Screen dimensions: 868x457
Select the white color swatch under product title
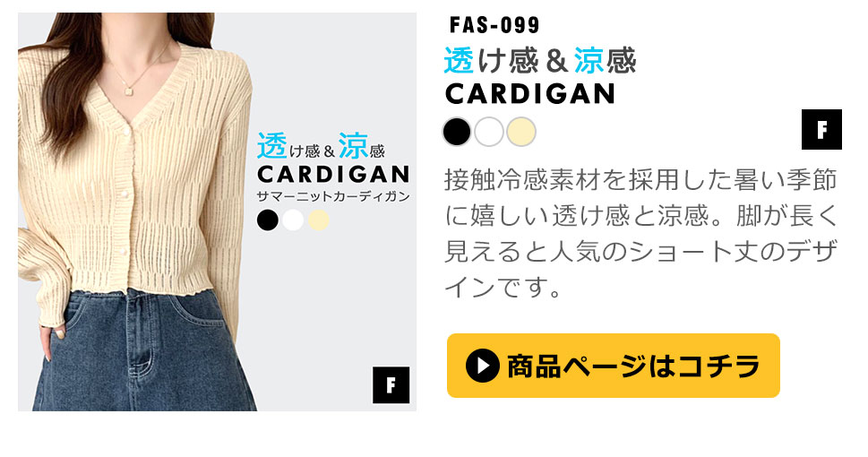pyautogui.click(x=489, y=132)
